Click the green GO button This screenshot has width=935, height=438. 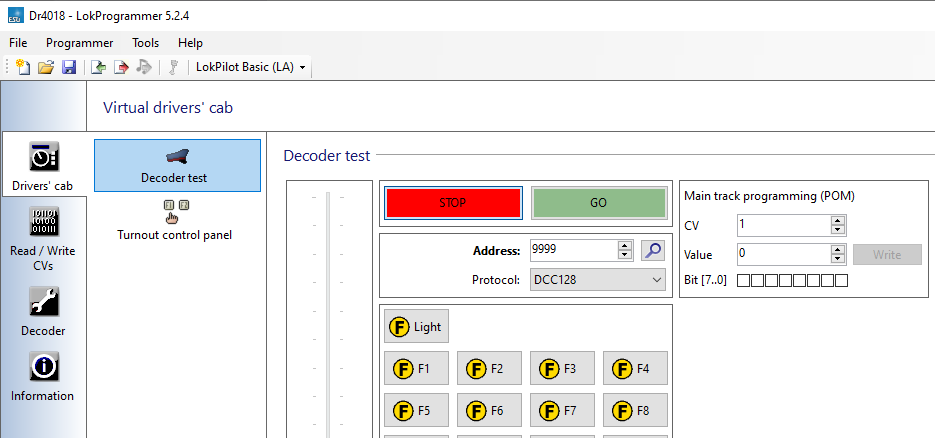click(x=598, y=203)
